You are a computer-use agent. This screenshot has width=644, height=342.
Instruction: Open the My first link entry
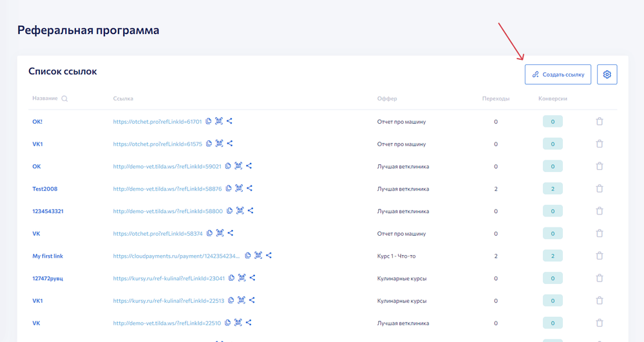pos(48,256)
